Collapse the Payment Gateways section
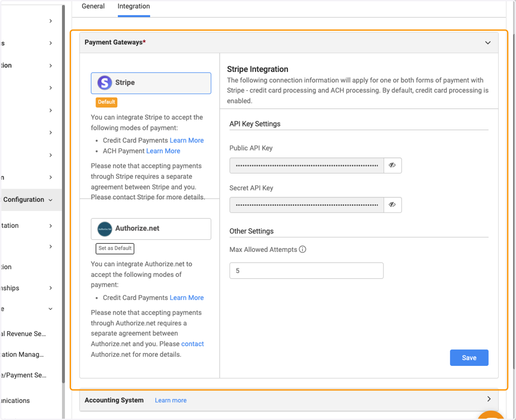The image size is (516, 420). pyautogui.click(x=488, y=43)
